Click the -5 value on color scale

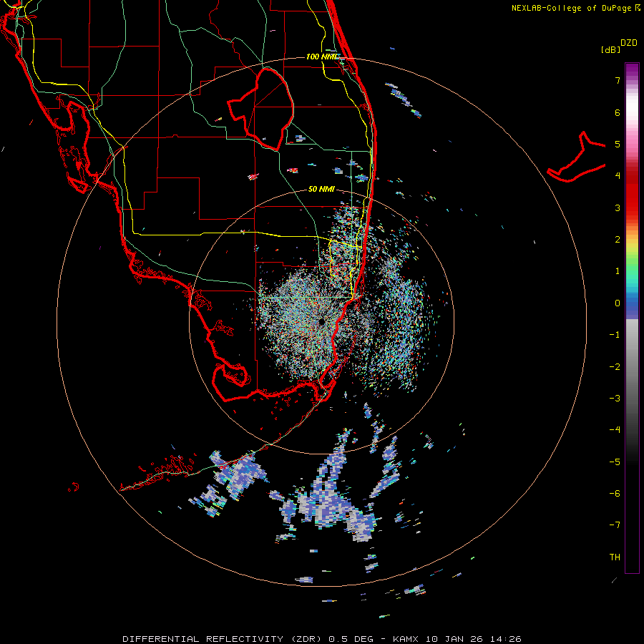[x=615, y=462]
